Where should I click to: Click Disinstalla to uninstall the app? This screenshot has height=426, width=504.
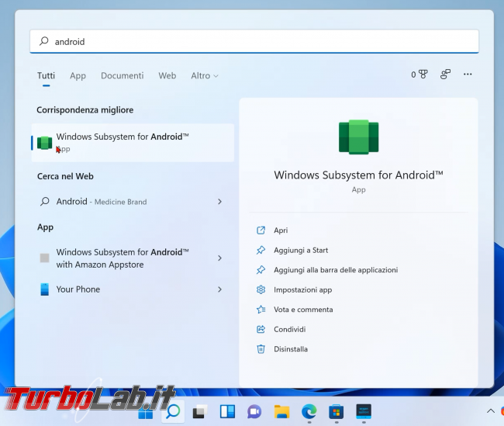[291, 349]
